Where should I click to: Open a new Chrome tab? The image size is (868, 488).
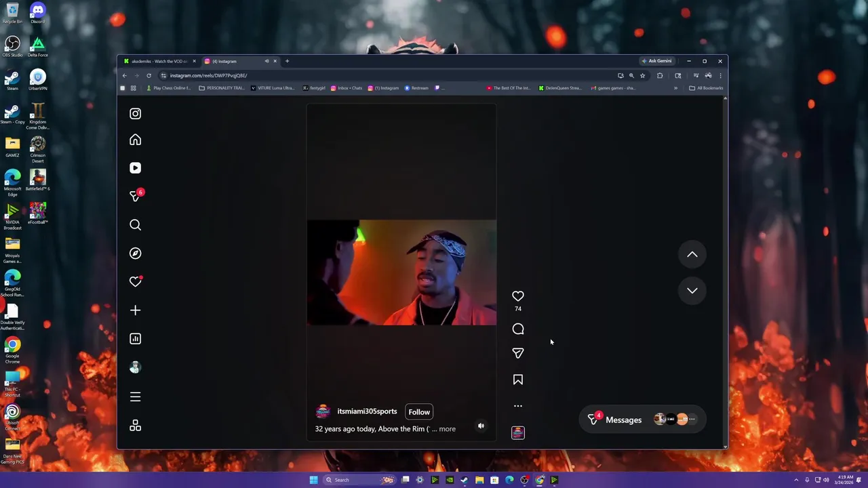(x=287, y=61)
